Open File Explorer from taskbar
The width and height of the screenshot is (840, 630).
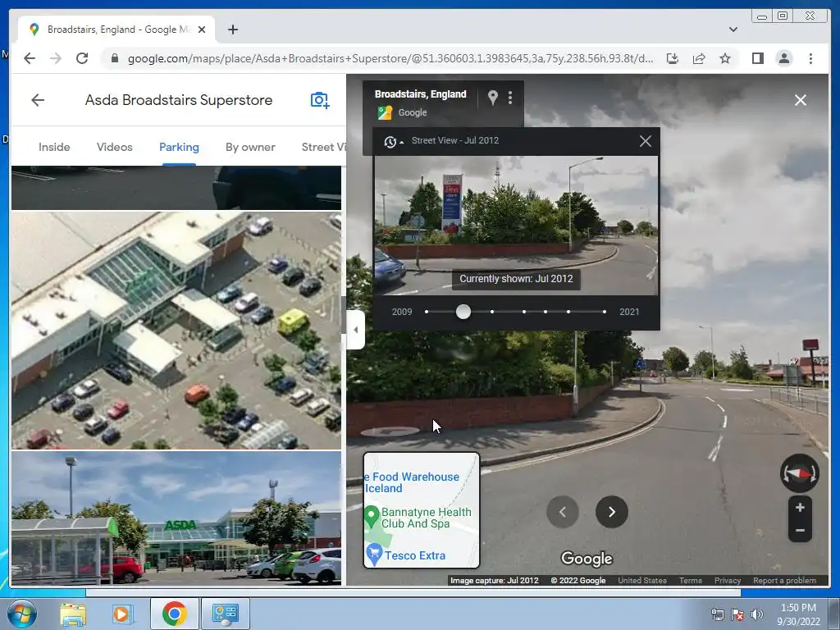coord(73,614)
